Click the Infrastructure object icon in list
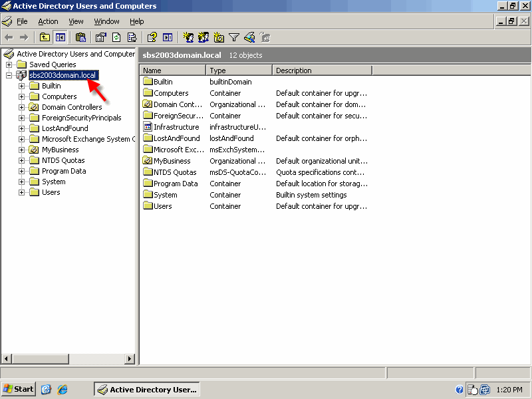The width and height of the screenshot is (532, 399). coord(148,127)
